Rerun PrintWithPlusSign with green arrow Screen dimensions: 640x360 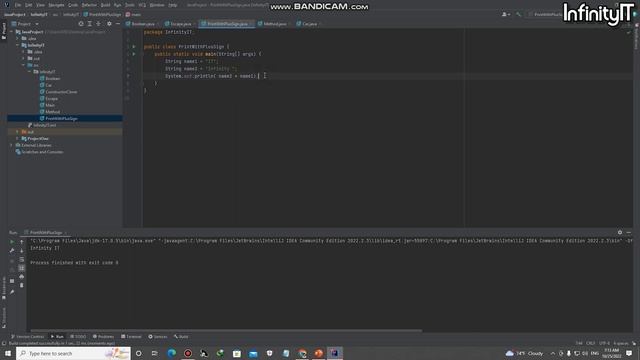pos(12,242)
